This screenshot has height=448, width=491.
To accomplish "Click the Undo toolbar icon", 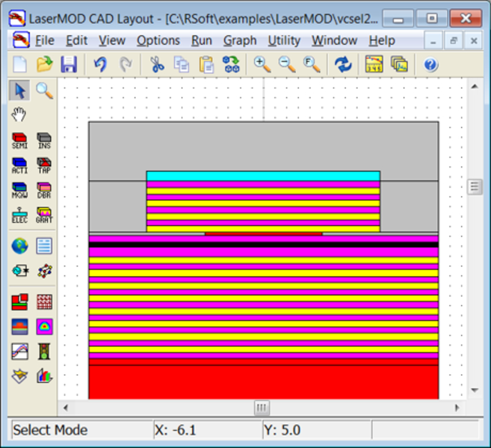I will (x=99, y=64).
